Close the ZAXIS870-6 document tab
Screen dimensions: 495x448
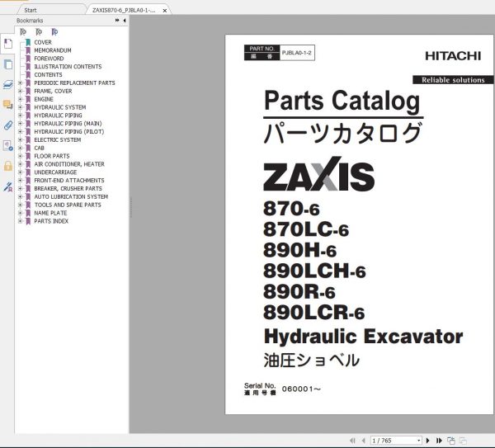tap(164, 11)
